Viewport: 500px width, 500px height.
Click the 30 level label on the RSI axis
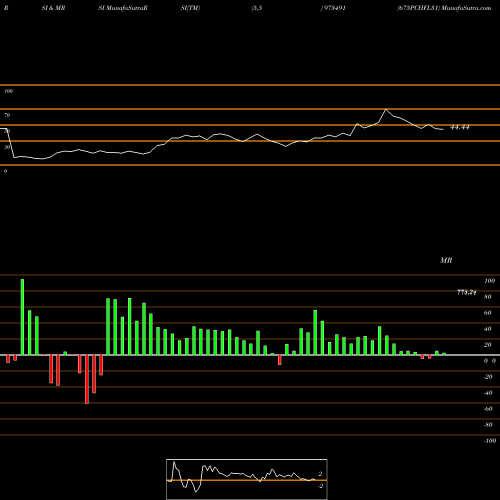[7, 147]
